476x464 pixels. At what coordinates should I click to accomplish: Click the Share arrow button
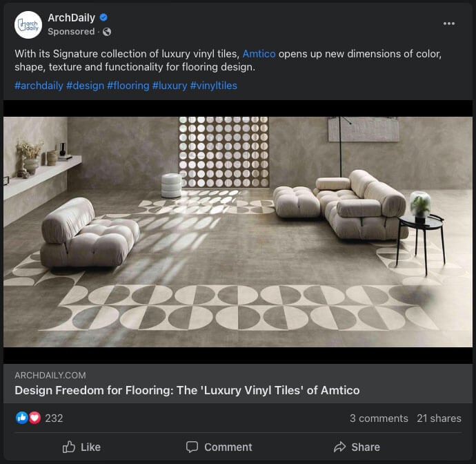point(357,447)
